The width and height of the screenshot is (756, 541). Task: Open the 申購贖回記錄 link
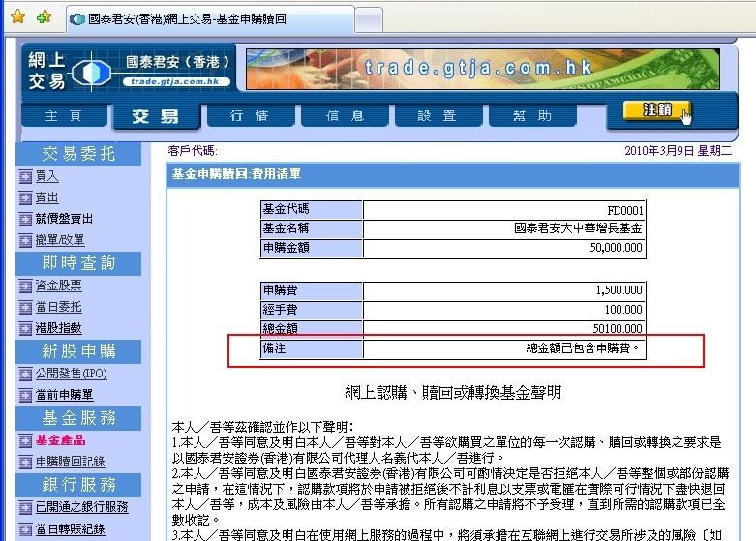[x=71, y=462]
